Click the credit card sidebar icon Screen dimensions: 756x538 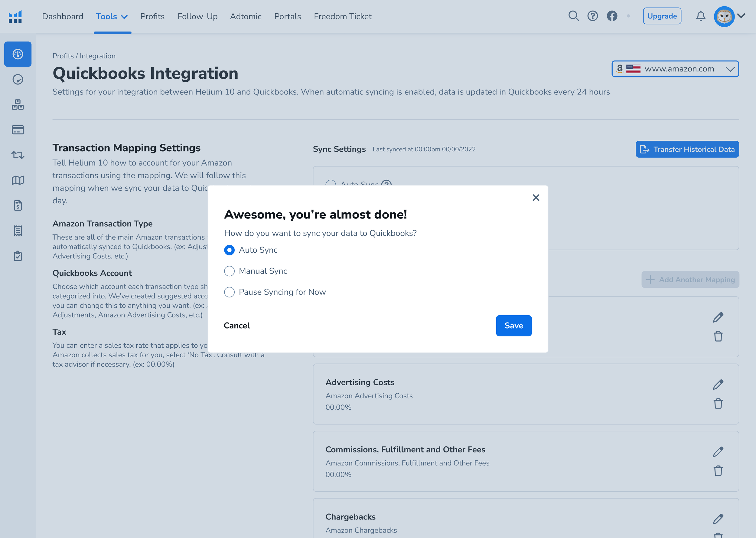pyautogui.click(x=18, y=130)
